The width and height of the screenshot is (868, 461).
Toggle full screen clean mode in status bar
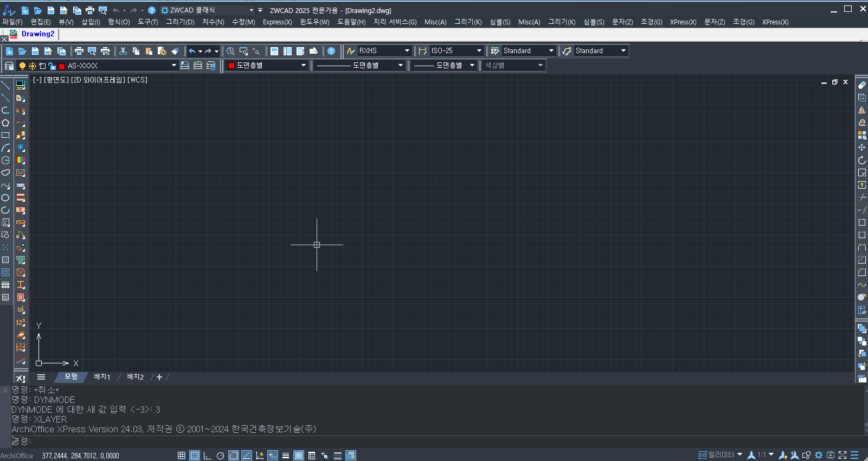843,455
